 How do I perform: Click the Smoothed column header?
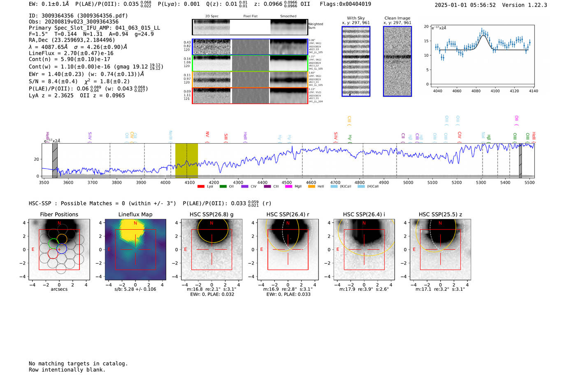pos(288,16)
